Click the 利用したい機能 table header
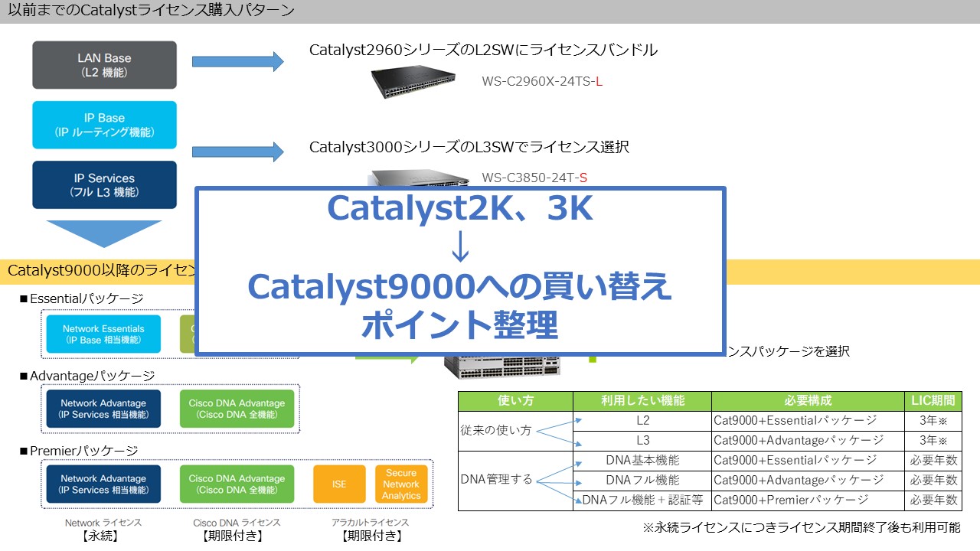 [x=642, y=401]
